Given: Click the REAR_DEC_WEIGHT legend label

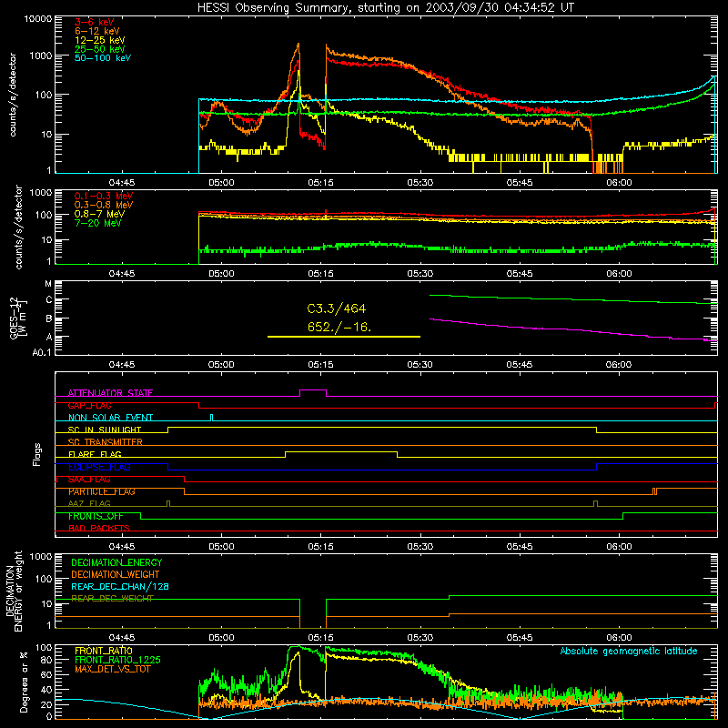Looking at the screenshot, I should [x=112, y=599].
